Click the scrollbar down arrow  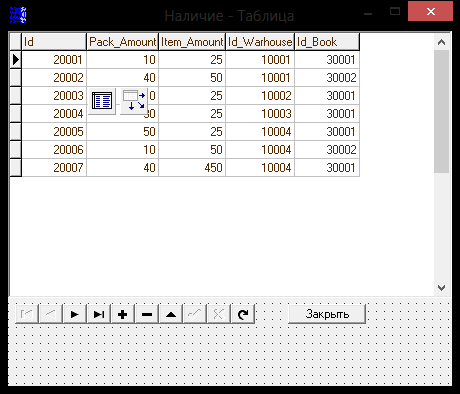click(442, 287)
